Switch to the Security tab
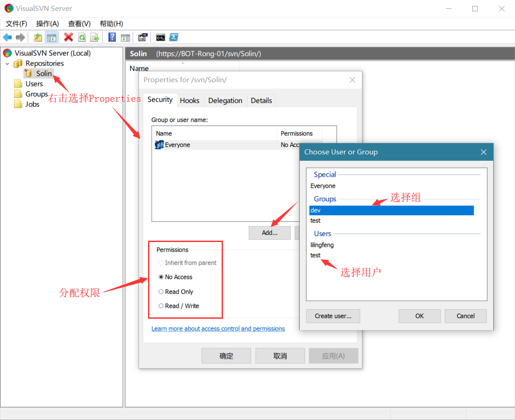The height and width of the screenshot is (420, 515). pos(160,100)
